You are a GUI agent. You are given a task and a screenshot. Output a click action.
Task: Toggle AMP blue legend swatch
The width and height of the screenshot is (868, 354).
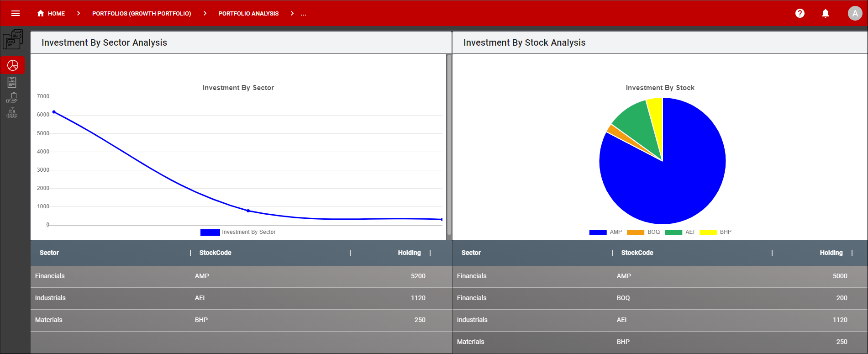tap(598, 232)
